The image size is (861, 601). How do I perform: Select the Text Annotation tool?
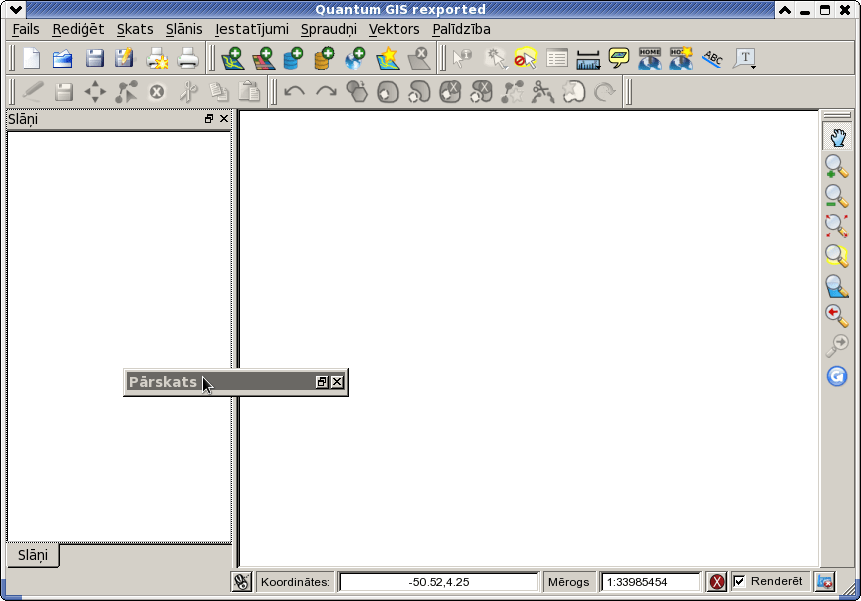[743, 58]
